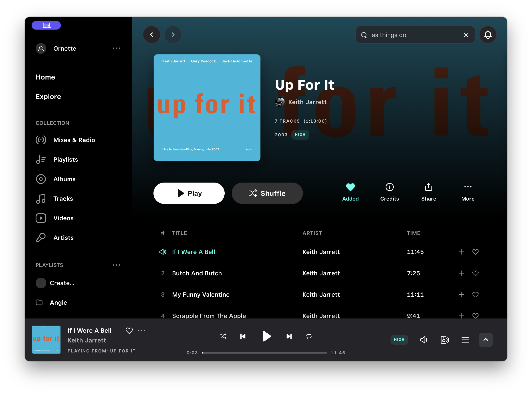Open the Albums collection section

[64, 179]
